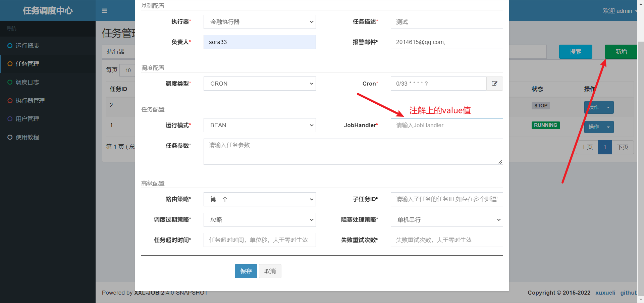The image size is (644, 303).
Task: Focus the JobHandler input field
Action: 446,125
